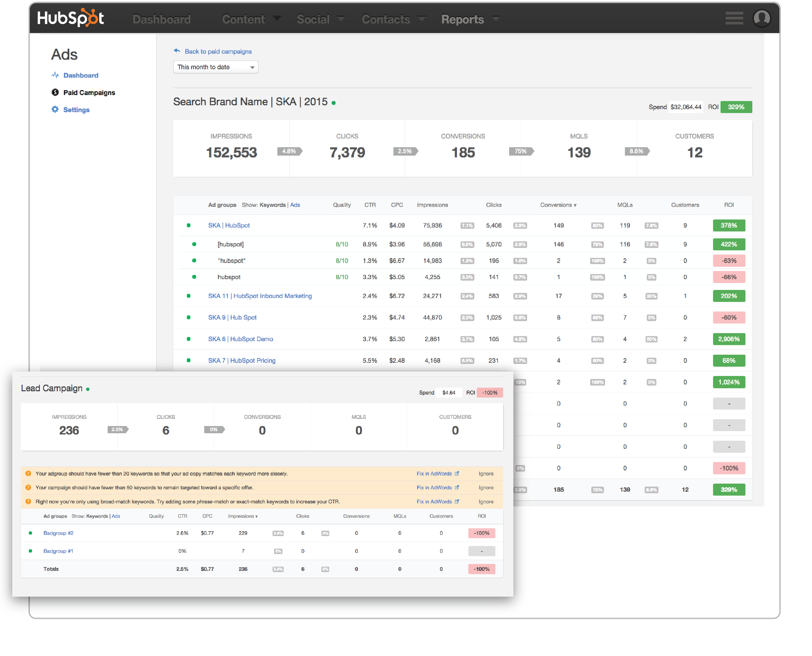This screenshot has width=812, height=656.
Task: Click the Settings gear icon in sidebar
Action: point(55,110)
